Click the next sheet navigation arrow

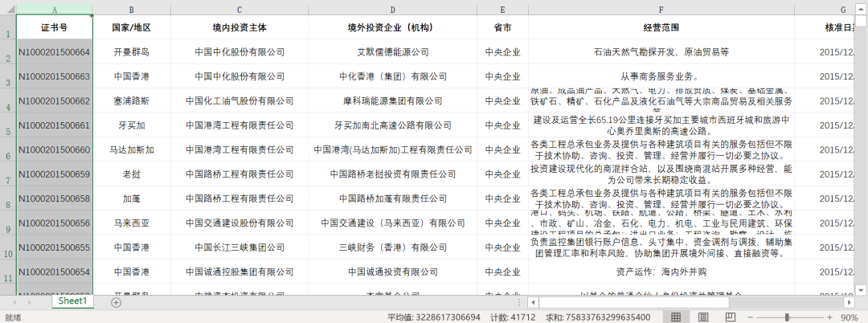pos(30,303)
